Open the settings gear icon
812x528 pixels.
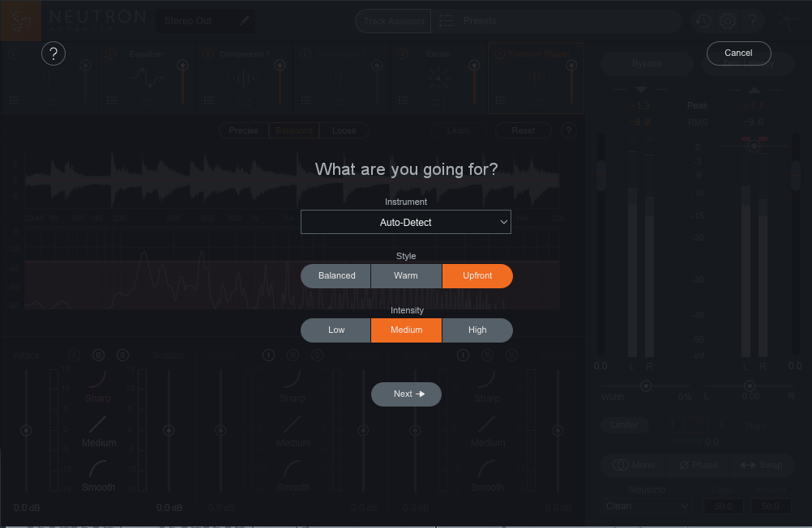point(727,21)
